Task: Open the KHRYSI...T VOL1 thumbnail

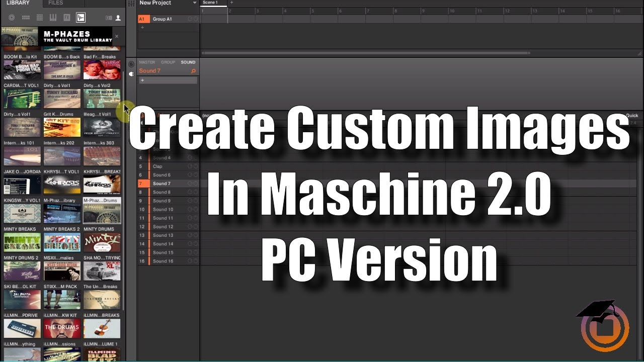Action: coord(62,185)
